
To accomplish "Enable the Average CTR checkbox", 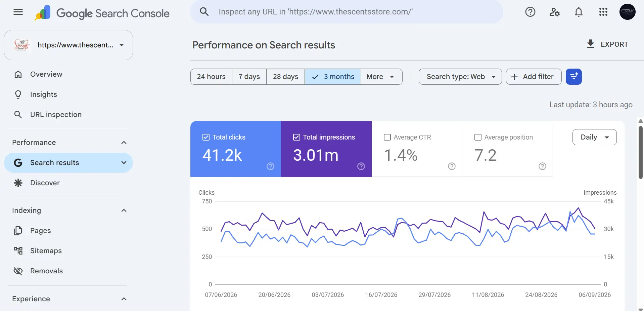I will click(387, 137).
